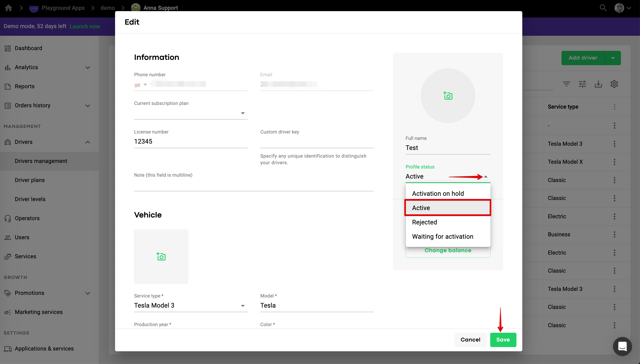Viewport: 640px width, 364px height.
Task: Click the Cancel button
Action: 470,340
